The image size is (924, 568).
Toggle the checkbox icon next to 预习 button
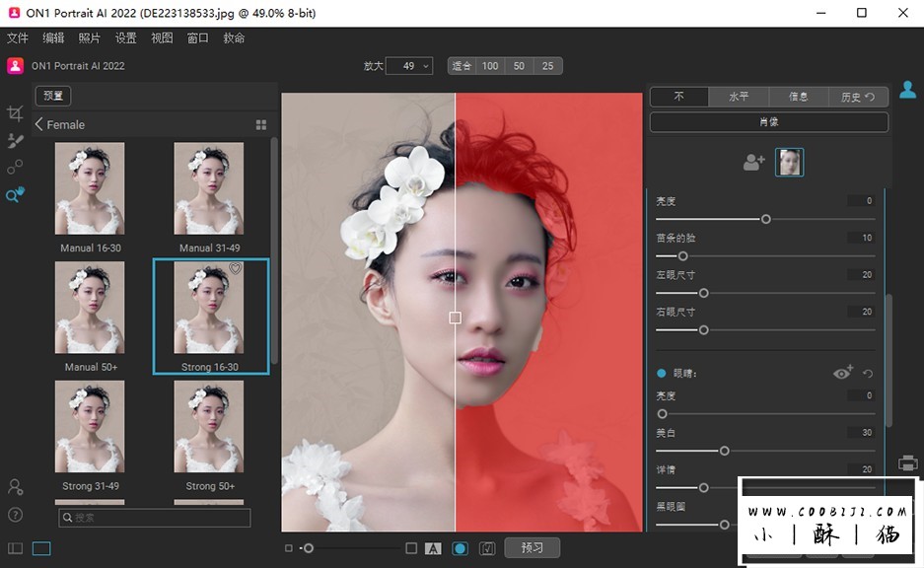pyautogui.click(x=487, y=547)
